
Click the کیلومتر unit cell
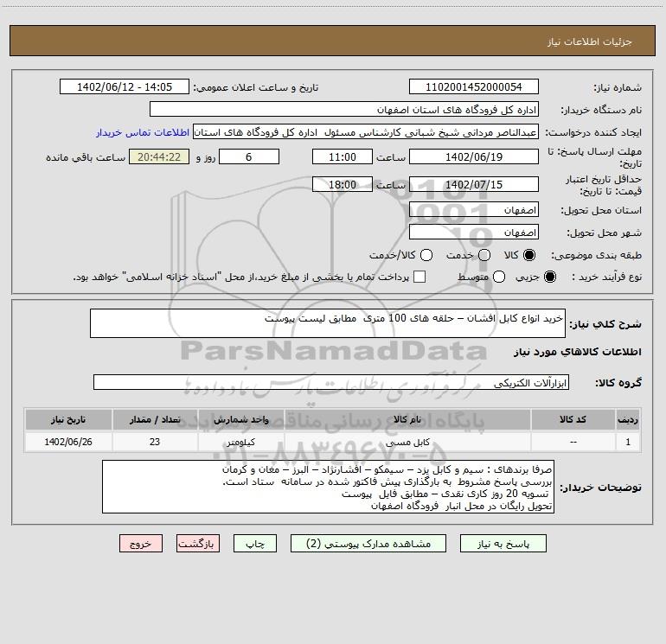240,442
